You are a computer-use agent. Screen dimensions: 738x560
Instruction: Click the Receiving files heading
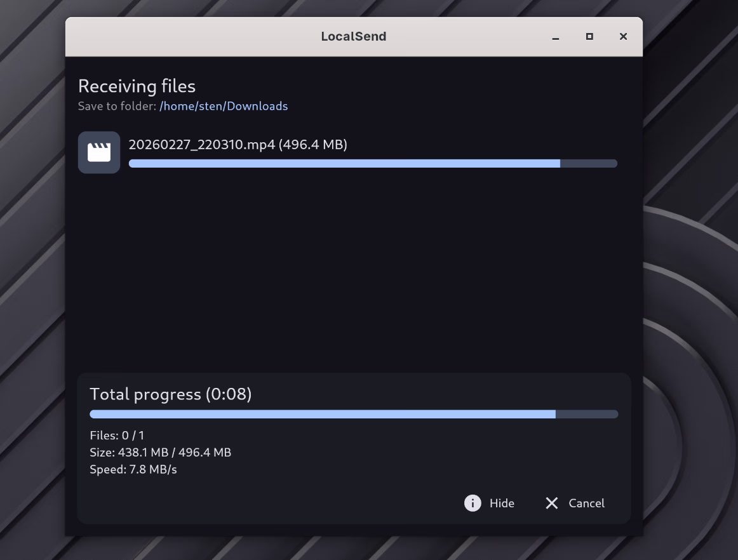tap(137, 86)
